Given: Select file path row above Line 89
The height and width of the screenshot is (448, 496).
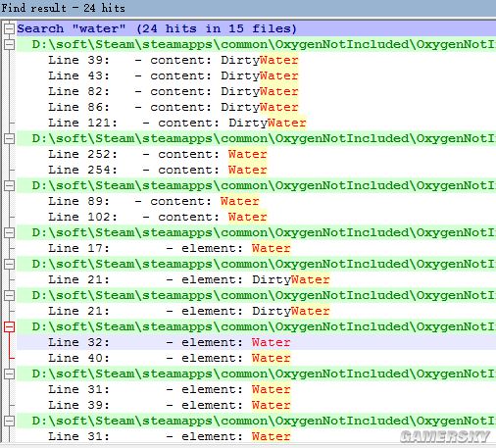Looking at the screenshot, I should [x=257, y=185].
